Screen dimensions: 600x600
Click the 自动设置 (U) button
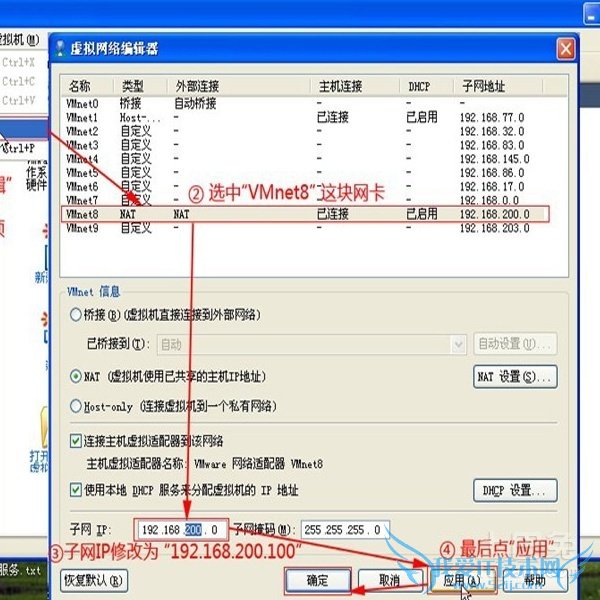tap(515, 344)
